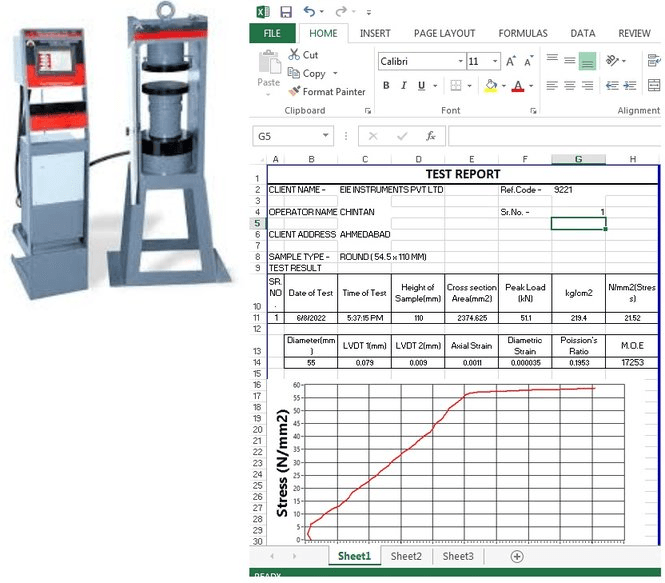Align text left
The image size is (665, 583).
click(x=552, y=86)
